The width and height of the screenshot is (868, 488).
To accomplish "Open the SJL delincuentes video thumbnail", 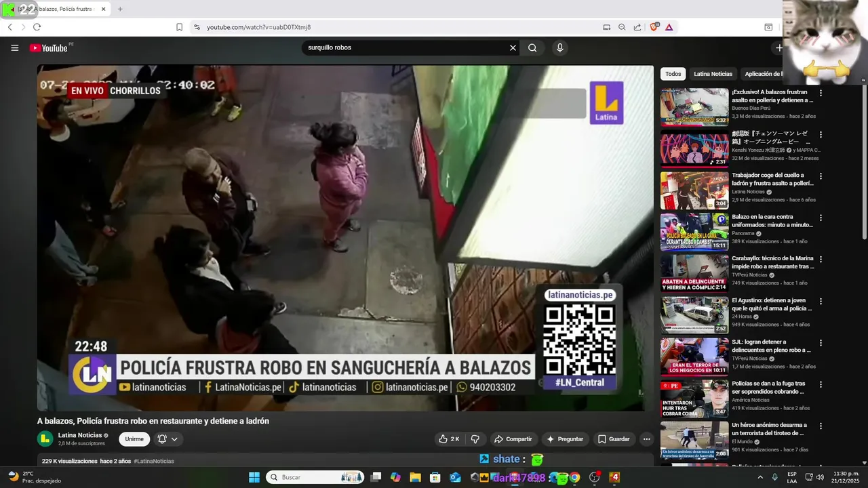I will (x=694, y=357).
